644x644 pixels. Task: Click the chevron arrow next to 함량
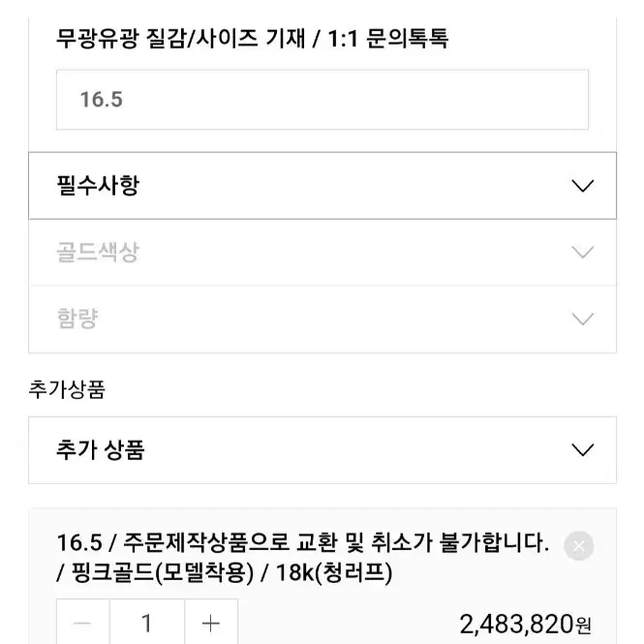[x=582, y=320]
